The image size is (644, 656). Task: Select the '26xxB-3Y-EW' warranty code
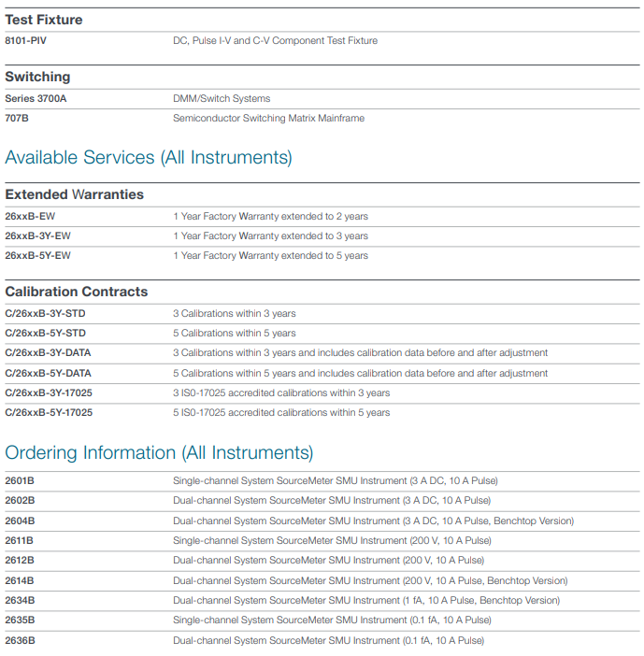click(37, 236)
